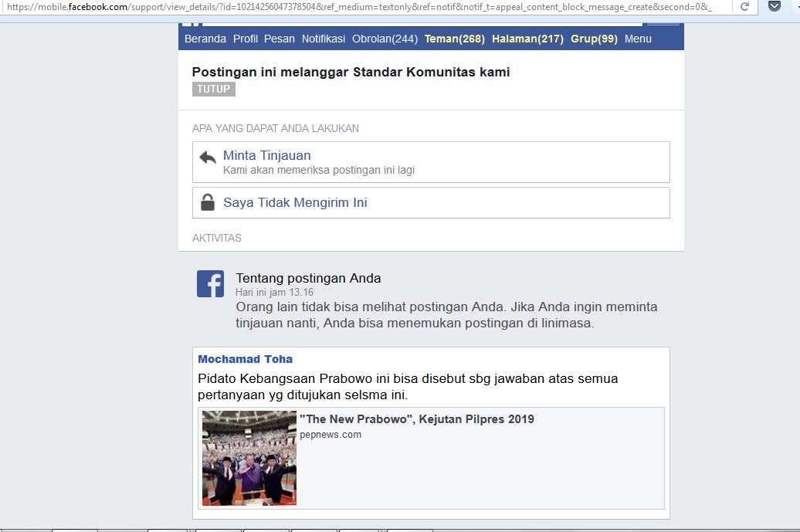
Task: Open "Teman(268)" in the navigation bar
Action: pos(453,38)
